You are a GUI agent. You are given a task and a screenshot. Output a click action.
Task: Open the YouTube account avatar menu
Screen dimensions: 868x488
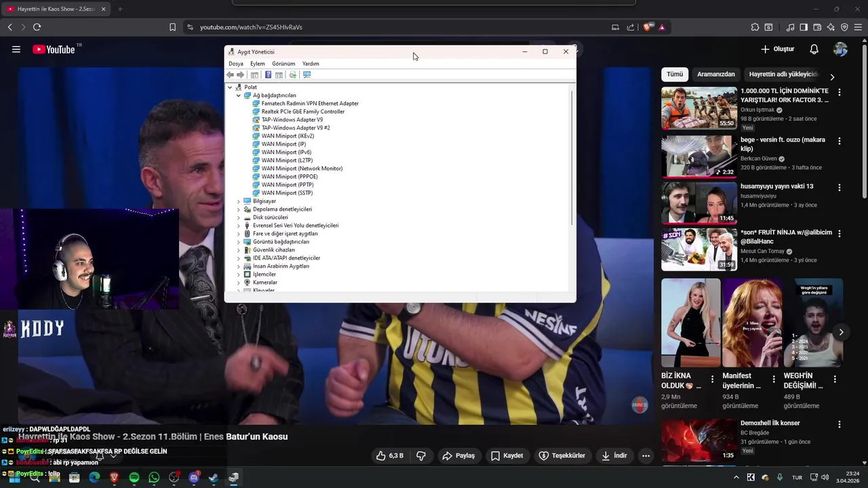[x=840, y=49]
